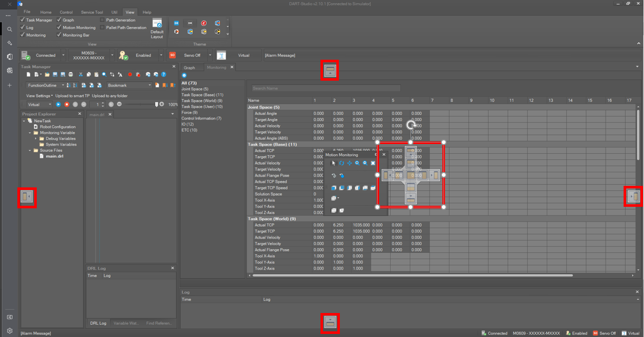Open the Bookmark combo box
The image size is (644, 337).
[x=129, y=85]
